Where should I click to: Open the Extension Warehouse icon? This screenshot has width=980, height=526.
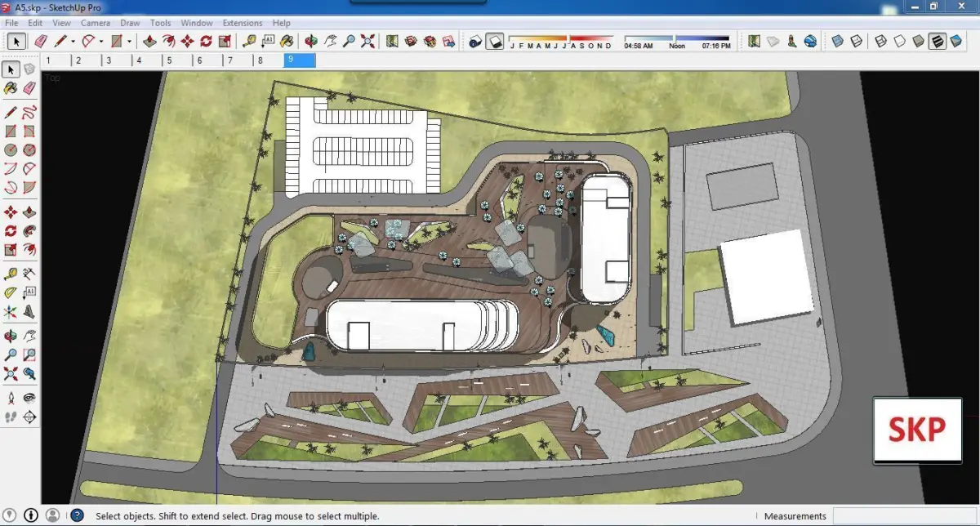tap(430, 41)
